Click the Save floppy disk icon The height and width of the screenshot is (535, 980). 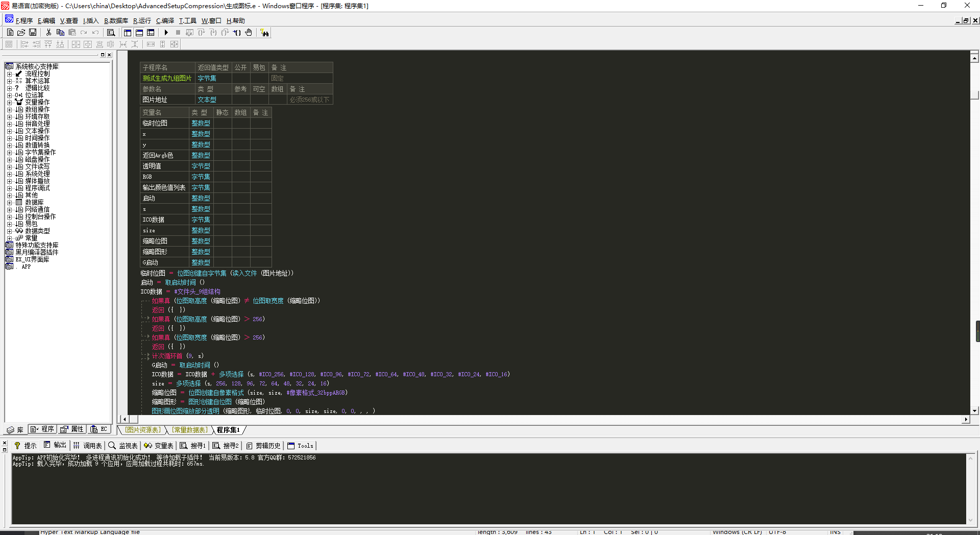coord(33,32)
